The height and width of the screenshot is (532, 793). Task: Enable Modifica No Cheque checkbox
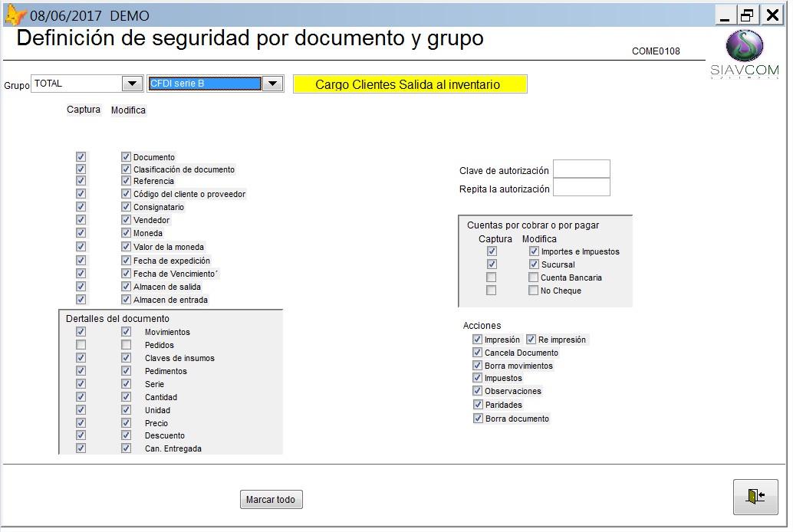534,291
